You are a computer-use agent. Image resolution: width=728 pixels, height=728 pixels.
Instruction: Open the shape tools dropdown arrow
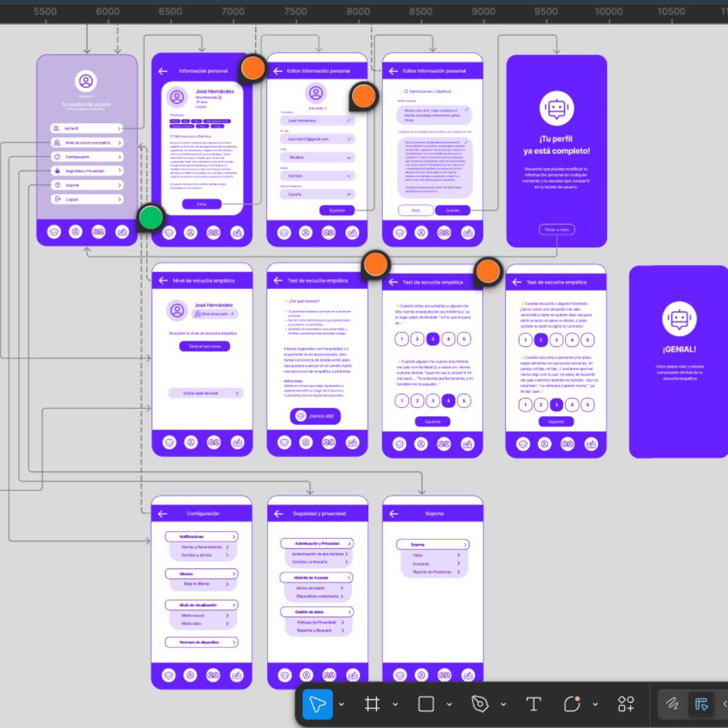pyautogui.click(x=450, y=704)
